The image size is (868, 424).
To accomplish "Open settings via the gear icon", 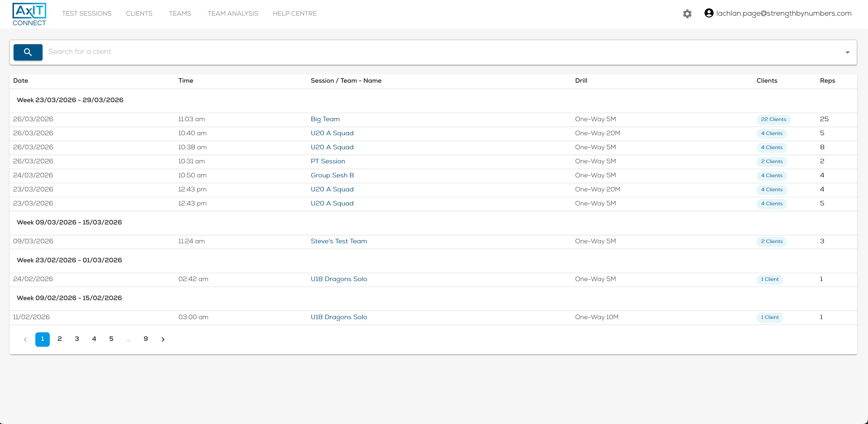I will tap(687, 14).
